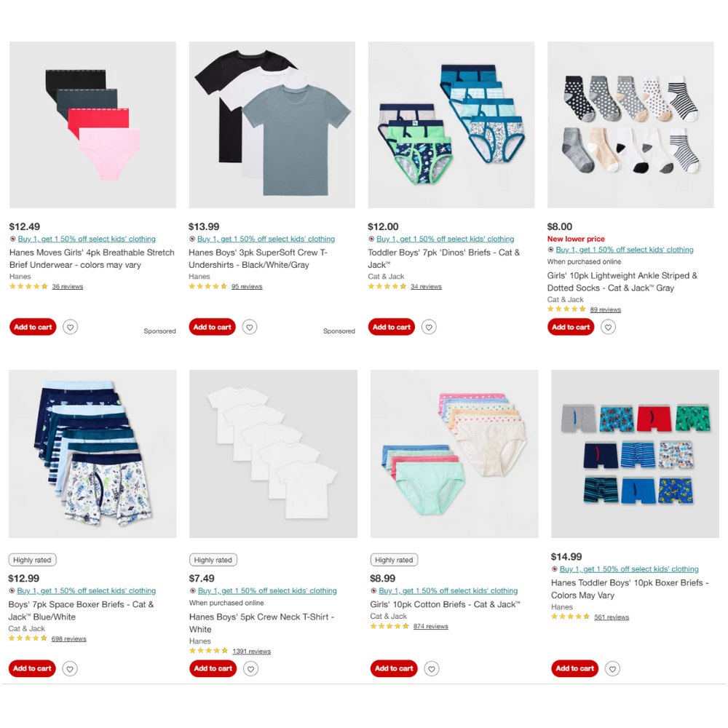Add Girls' 10pk Ankle Socks to cart

[x=571, y=328]
